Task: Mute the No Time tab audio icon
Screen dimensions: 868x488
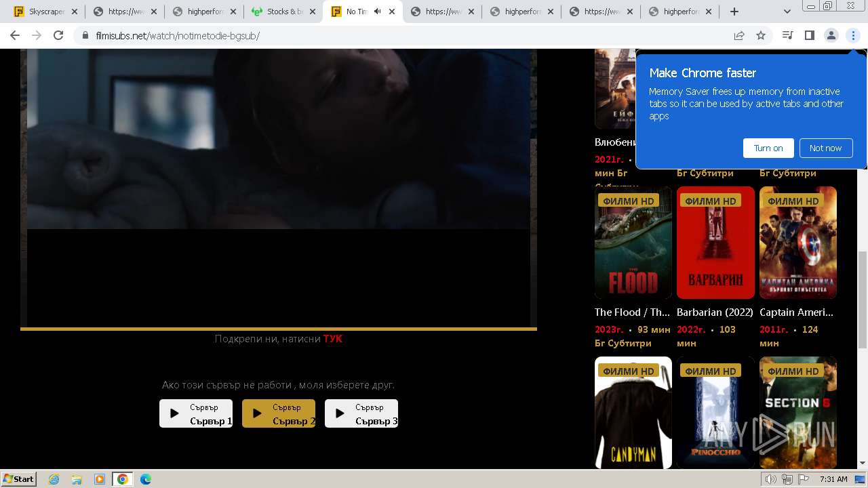Action: tap(377, 12)
